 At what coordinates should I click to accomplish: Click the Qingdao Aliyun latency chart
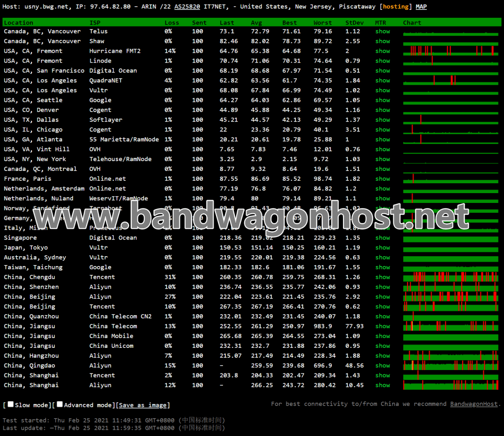pyautogui.click(x=451, y=365)
